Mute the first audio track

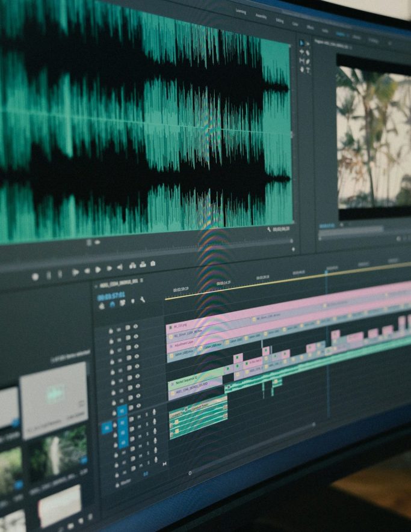click(x=139, y=418)
